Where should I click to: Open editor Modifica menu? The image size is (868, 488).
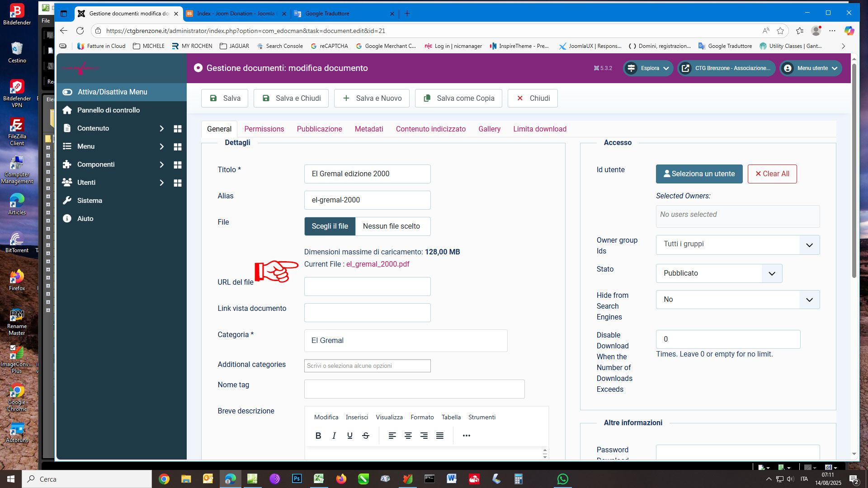click(x=326, y=418)
